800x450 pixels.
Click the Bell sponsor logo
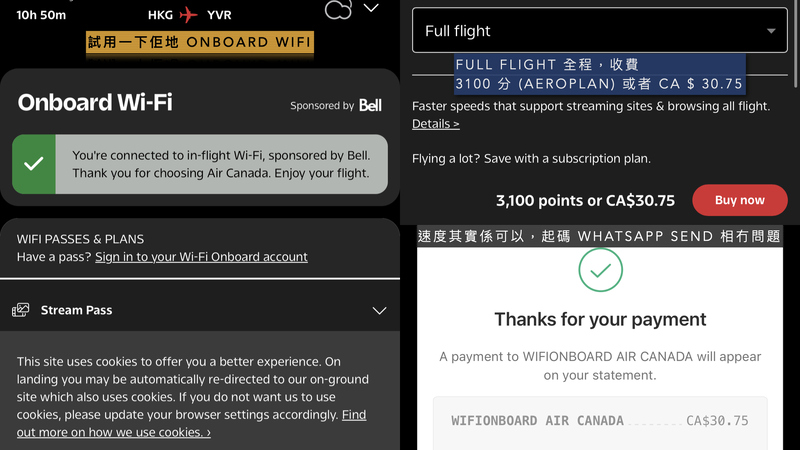point(370,105)
